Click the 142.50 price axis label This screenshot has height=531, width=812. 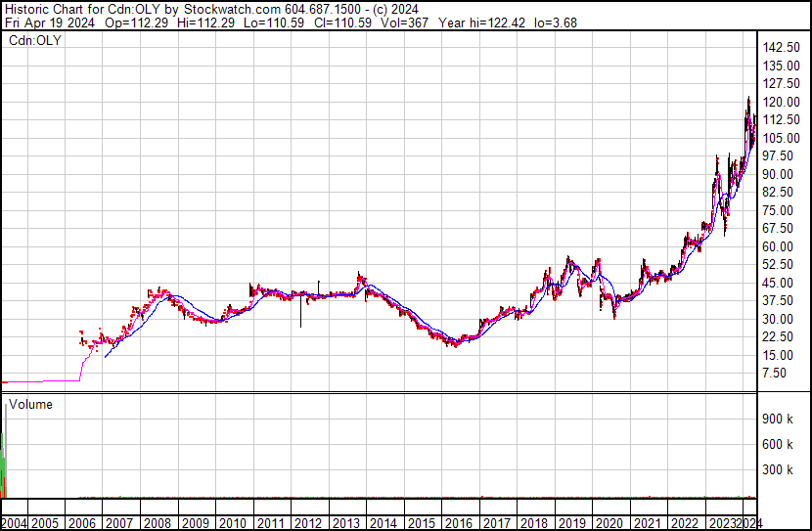pos(783,48)
